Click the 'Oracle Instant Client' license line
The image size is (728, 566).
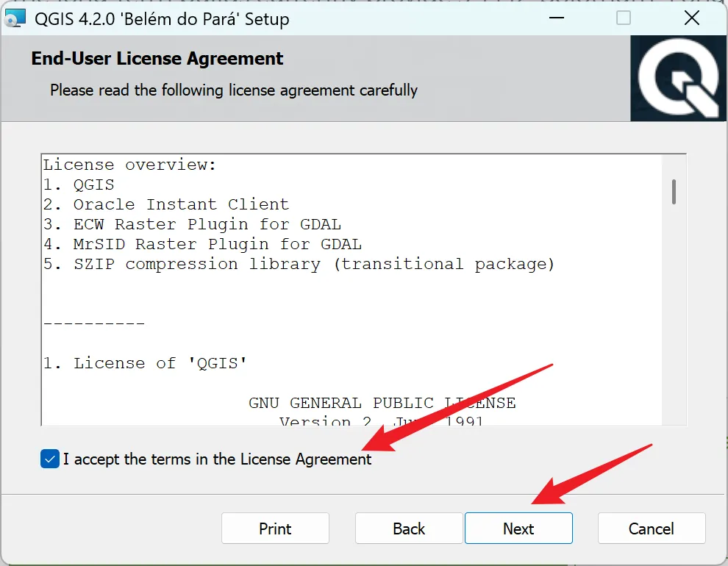pos(166,204)
